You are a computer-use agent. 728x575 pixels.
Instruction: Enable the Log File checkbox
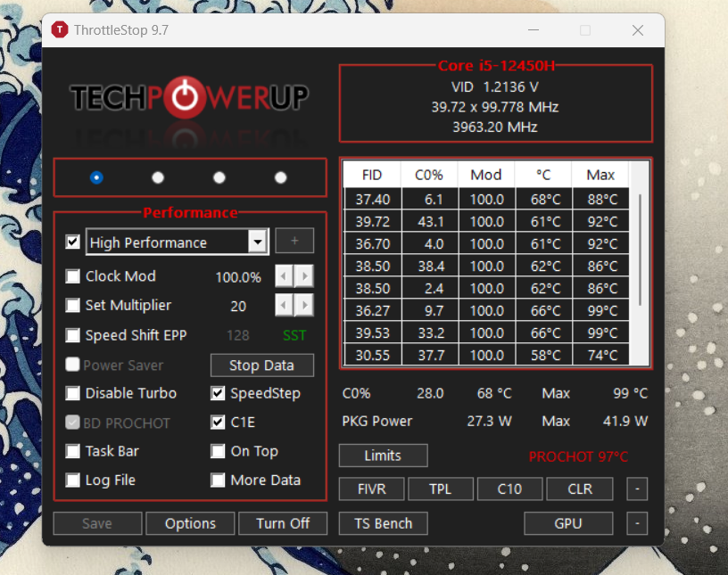click(x=73, y=480)
